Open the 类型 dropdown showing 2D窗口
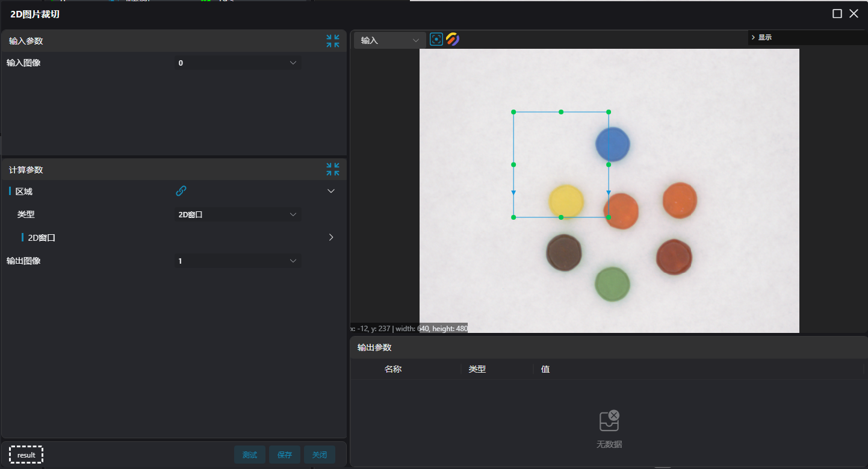868x469 pixels. (238, 214)
